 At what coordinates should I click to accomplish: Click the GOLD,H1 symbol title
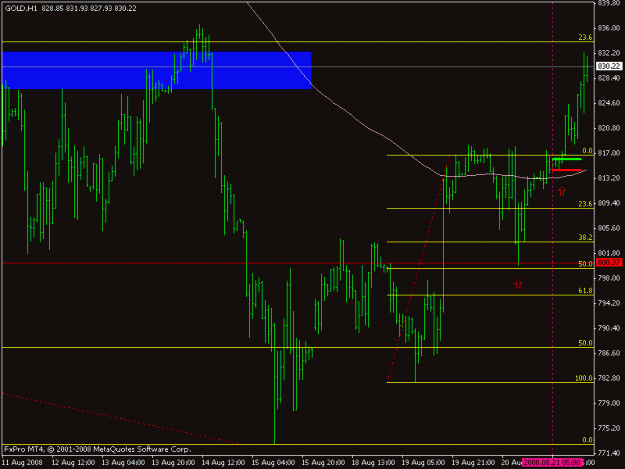click(21, 8)
